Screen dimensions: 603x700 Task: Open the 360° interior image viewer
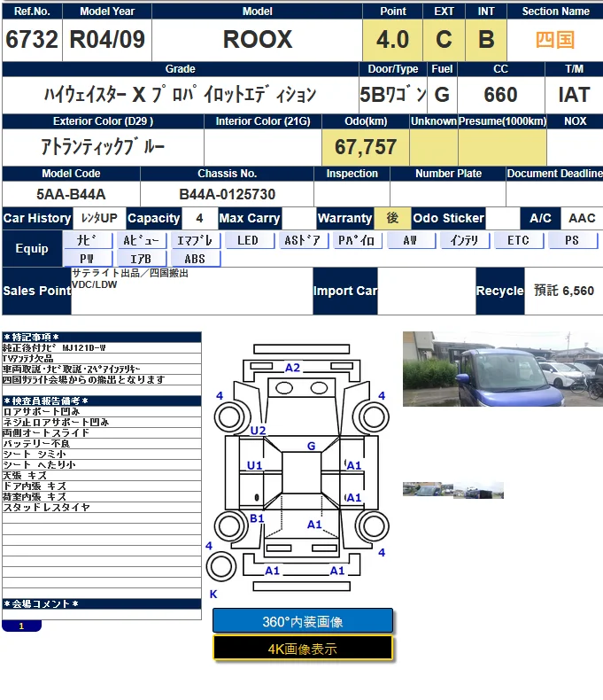[x=303, y=621]
